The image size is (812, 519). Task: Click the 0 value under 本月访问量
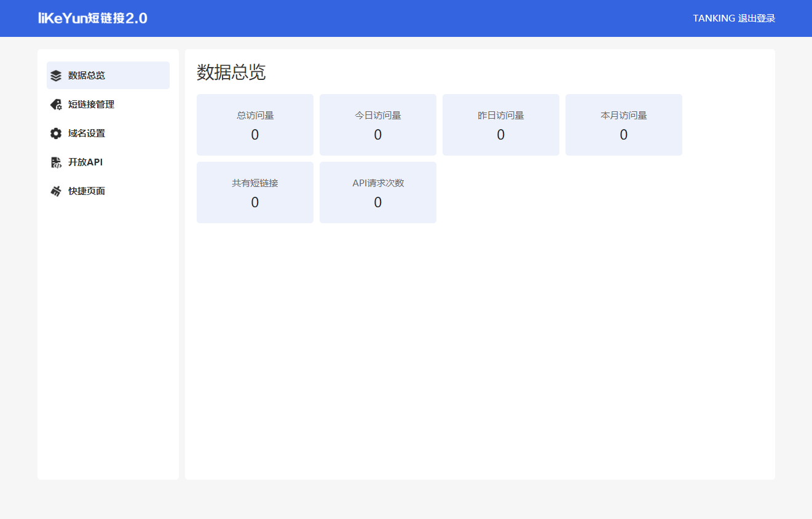click(624, 135)
